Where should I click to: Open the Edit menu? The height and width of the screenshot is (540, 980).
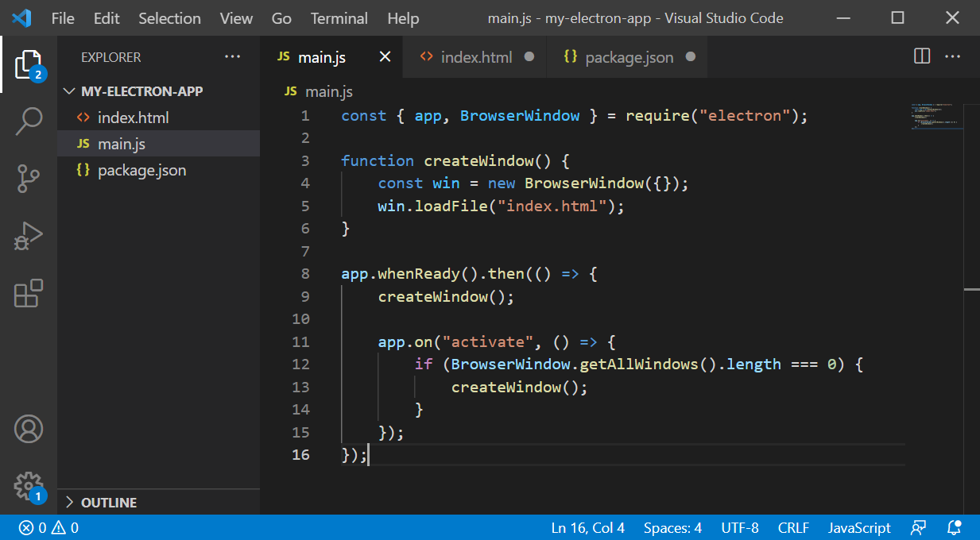point(107,17)
